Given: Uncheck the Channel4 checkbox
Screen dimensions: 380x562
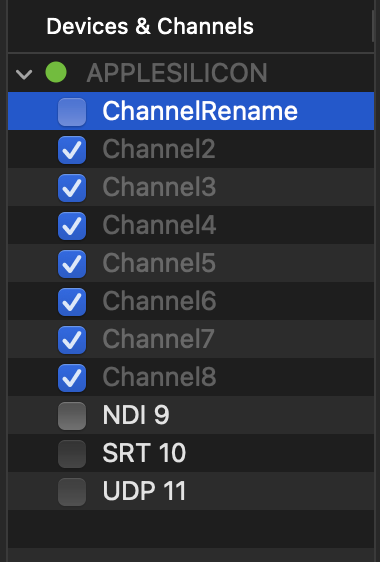Looking at the screenshot, I should (72, 226).
